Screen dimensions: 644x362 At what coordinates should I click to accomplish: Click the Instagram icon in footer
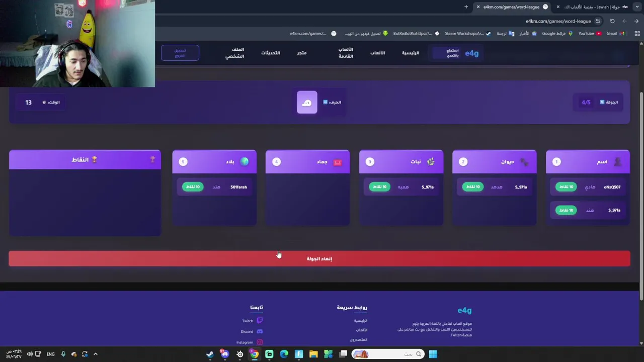(x=260, y=342)
